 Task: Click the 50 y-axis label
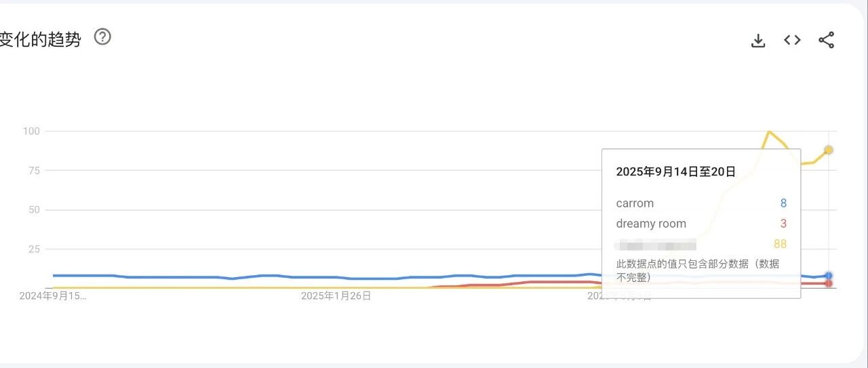34,209
